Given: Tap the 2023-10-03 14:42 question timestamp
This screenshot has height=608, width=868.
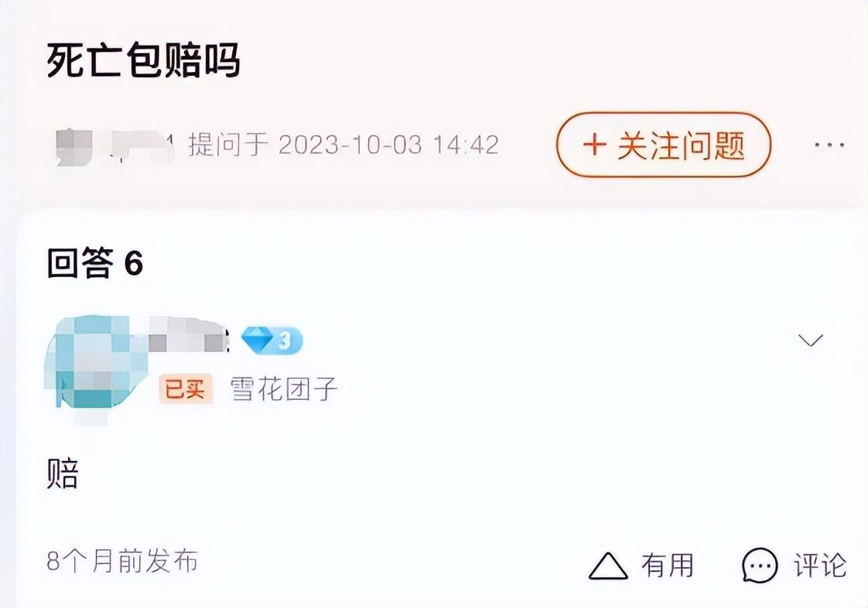Looking at the screenshot, I should click(388, 145).
